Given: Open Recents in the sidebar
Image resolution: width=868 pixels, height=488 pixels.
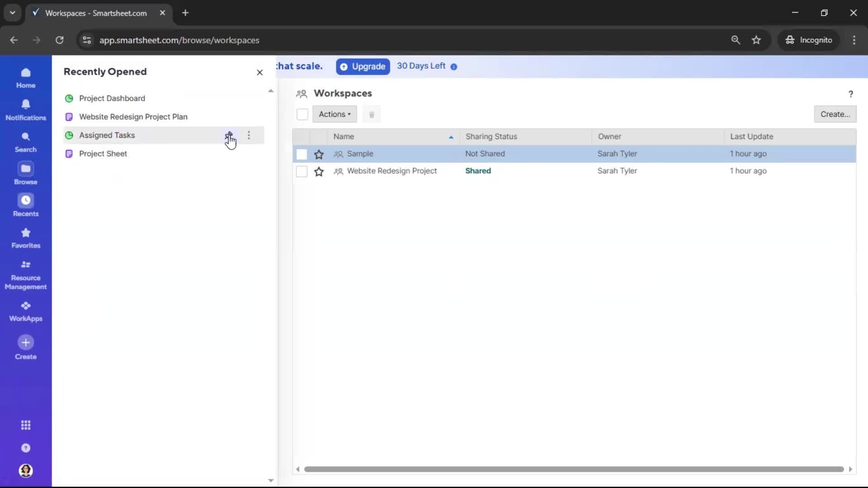Looking at the screenshot, I should tap(26, 205).
